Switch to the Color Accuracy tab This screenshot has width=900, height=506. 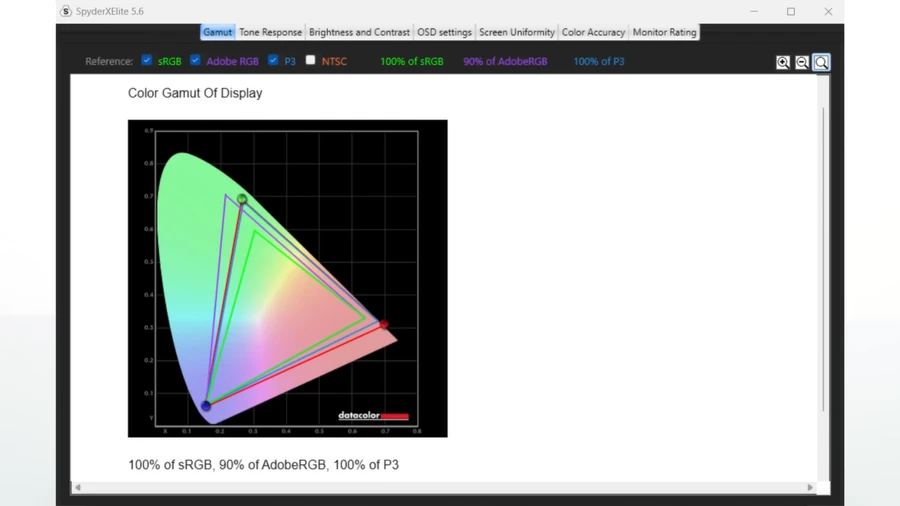coord(593,32)
